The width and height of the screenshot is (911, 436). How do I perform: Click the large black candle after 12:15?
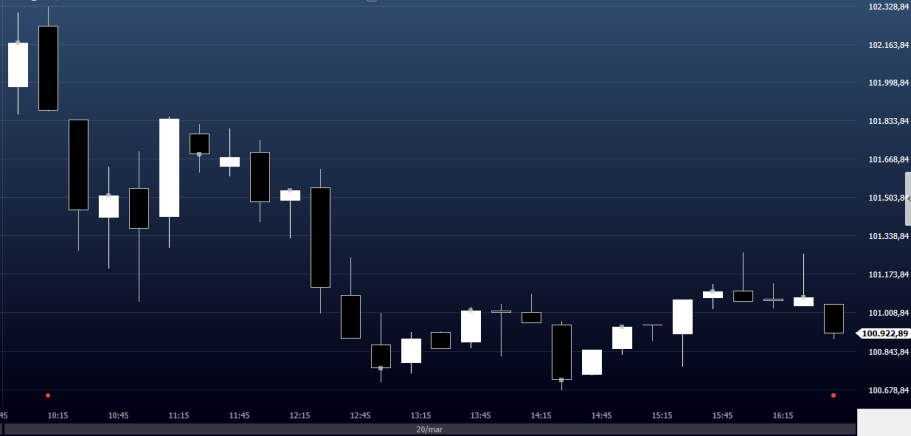point(320,236)
